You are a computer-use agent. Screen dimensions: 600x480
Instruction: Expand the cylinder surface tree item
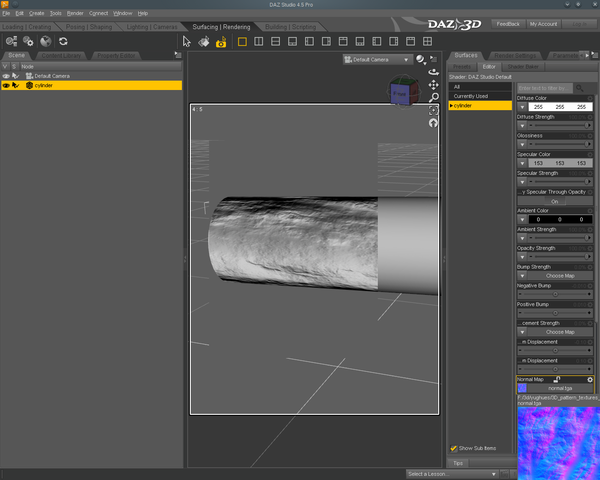[452, 105]
